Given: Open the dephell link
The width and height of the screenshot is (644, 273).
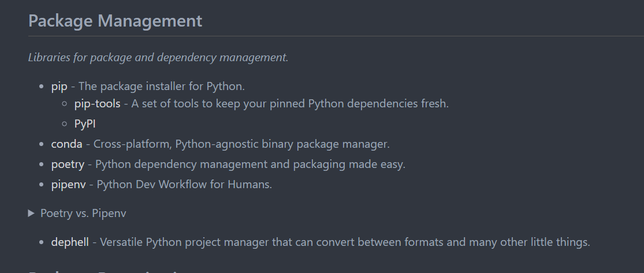Looking at the screenshot, I should 70,242.
